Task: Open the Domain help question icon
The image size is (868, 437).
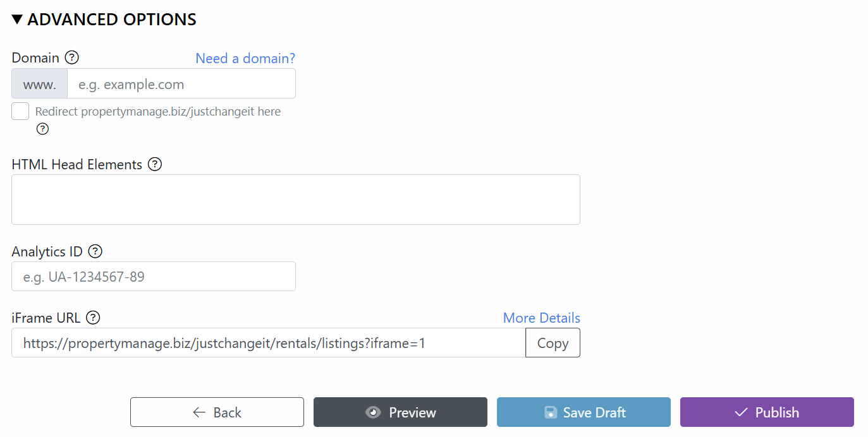Action: [x=72, y=57]
